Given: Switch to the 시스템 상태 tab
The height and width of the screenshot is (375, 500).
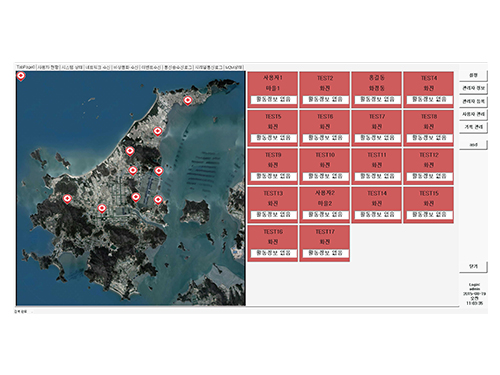Looking at the screenshot, I should pos(72,67).
